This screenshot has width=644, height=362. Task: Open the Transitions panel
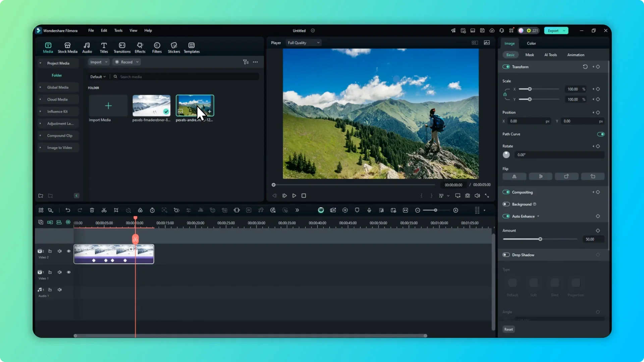coord(122,48)
